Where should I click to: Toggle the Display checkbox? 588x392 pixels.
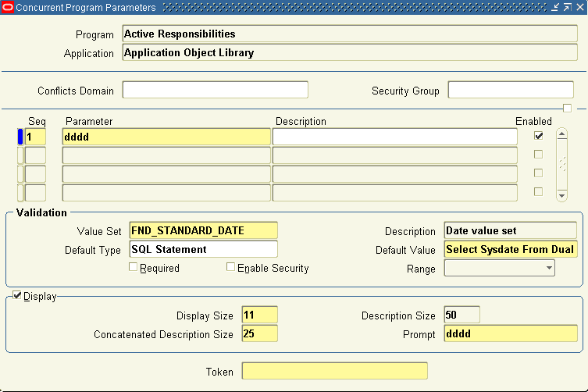(18, 296)
